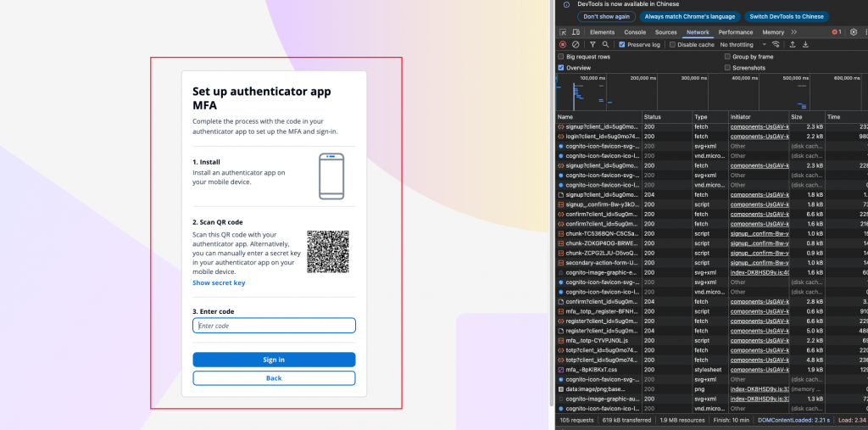Click '1.9 MB resources' in status bar
The width and height of the screenshot is (868, 430).
[682, 420]
